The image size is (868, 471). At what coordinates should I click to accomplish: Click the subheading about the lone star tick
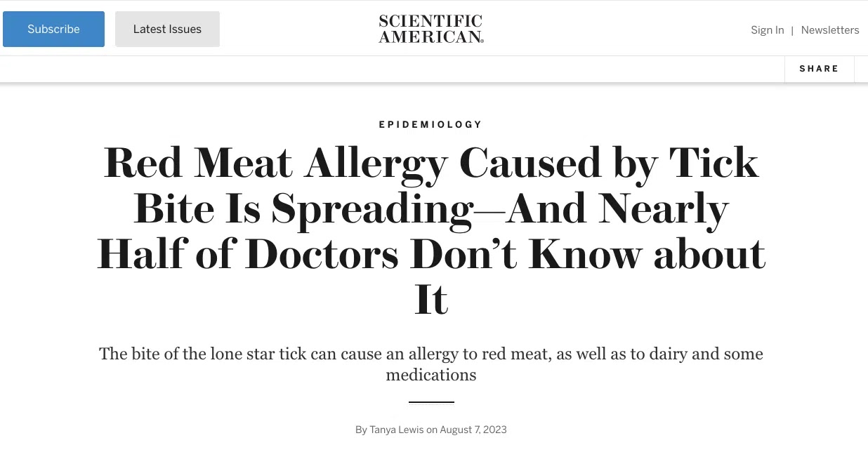(x=431, y=354)
